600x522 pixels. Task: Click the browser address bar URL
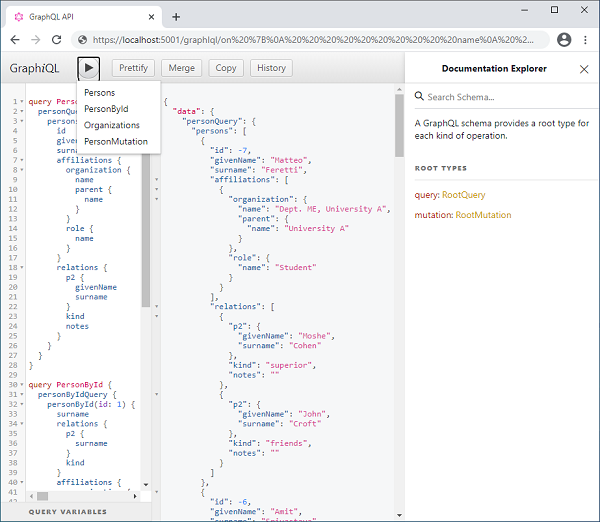(313, 39)
